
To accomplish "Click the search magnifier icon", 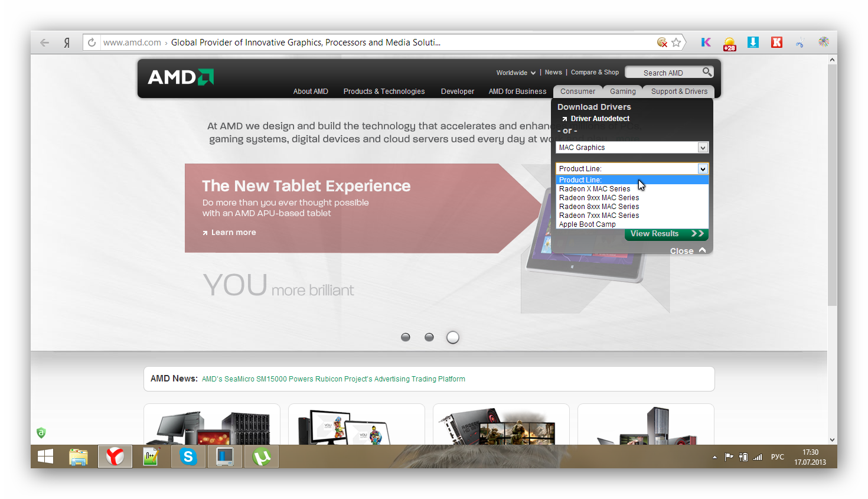I will (x=707, y=72).
